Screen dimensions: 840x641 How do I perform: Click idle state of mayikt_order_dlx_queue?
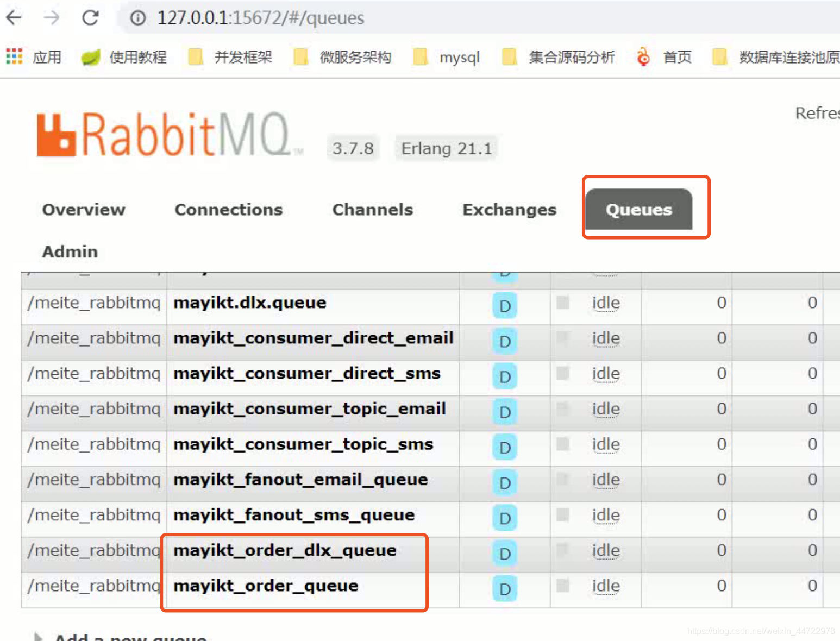[x=606, y=550]
